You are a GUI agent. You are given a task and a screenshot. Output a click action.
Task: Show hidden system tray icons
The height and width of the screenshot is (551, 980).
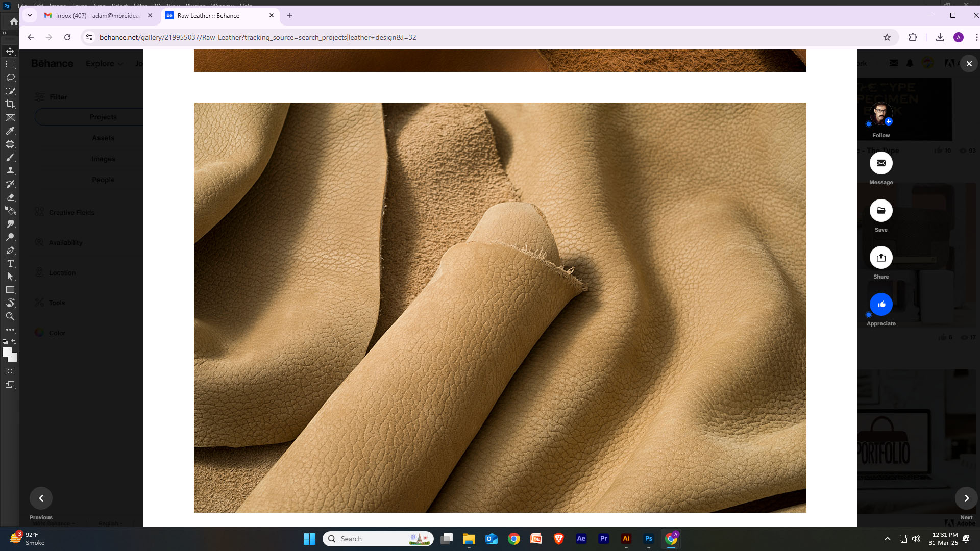point(888,539)
